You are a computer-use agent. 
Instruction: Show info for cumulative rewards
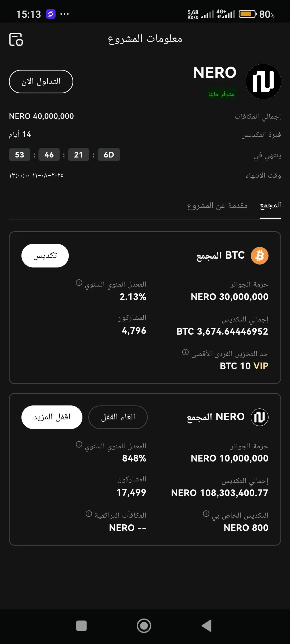(89, 514)
